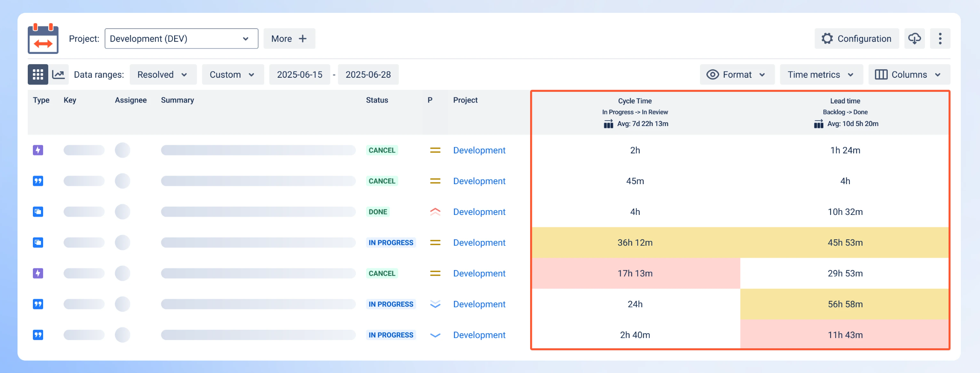
Task: Click the Lead time average calendar icon
Action: click(818, 124)
